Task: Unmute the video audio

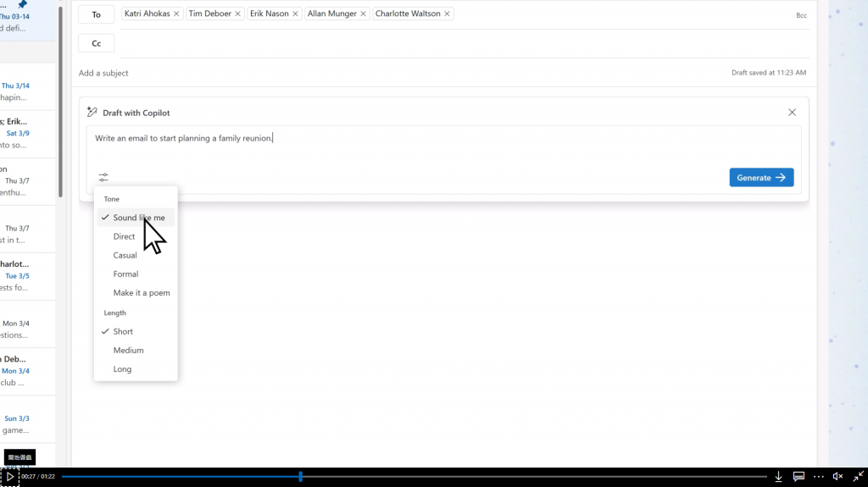Action: point(838,477)
